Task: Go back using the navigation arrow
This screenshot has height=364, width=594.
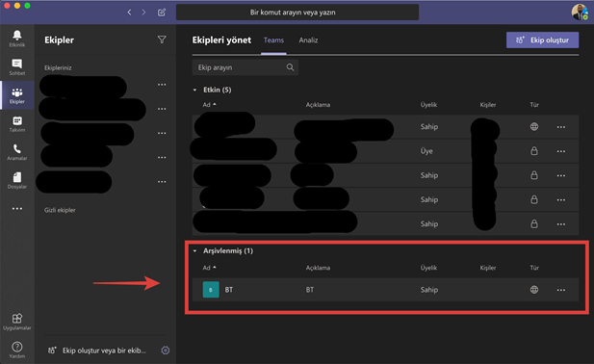Action: coord(129,13)
